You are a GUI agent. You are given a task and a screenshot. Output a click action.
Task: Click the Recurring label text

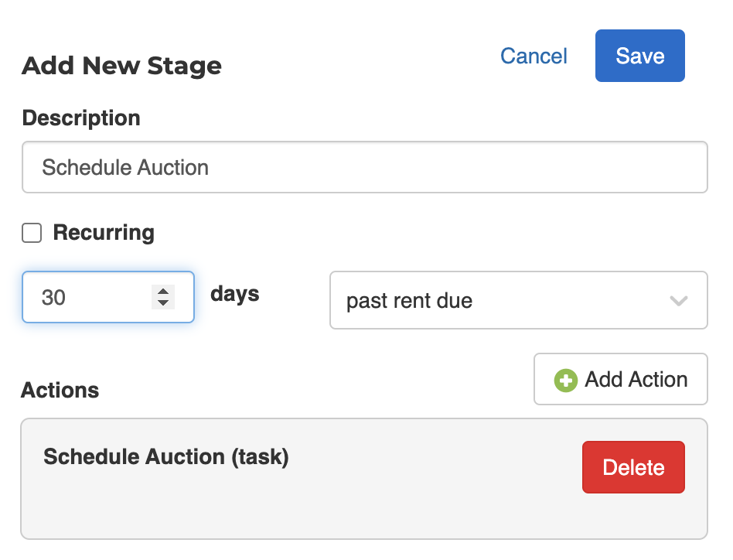(x=104, y=233)
